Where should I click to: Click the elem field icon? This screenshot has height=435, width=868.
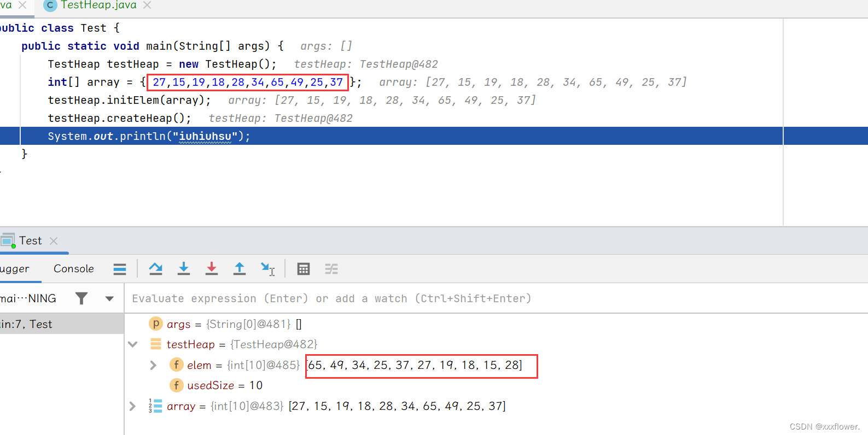(x=176, y=365)
